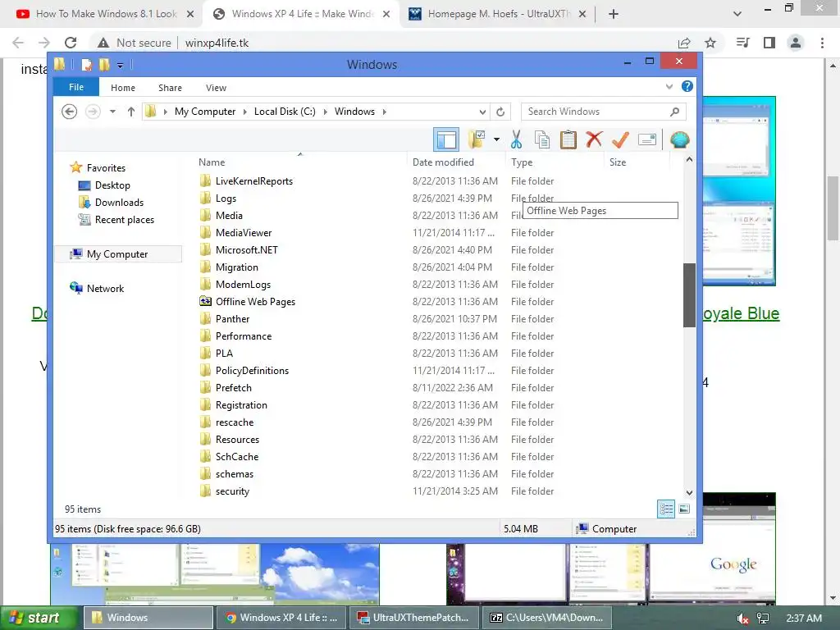The height and width of the screenshot is (630, 840).
Task: Open the Home ribbon tab
Action: coord(123,87)
